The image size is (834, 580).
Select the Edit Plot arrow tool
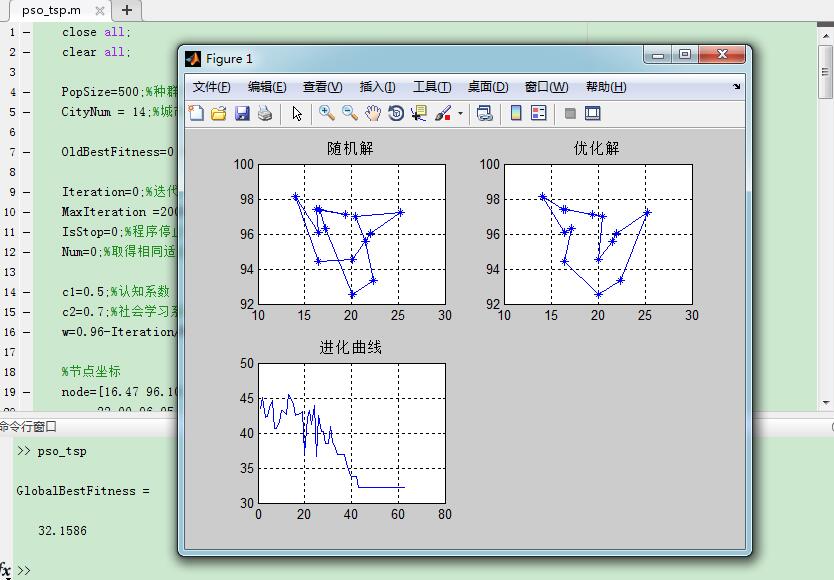point(297,113)
